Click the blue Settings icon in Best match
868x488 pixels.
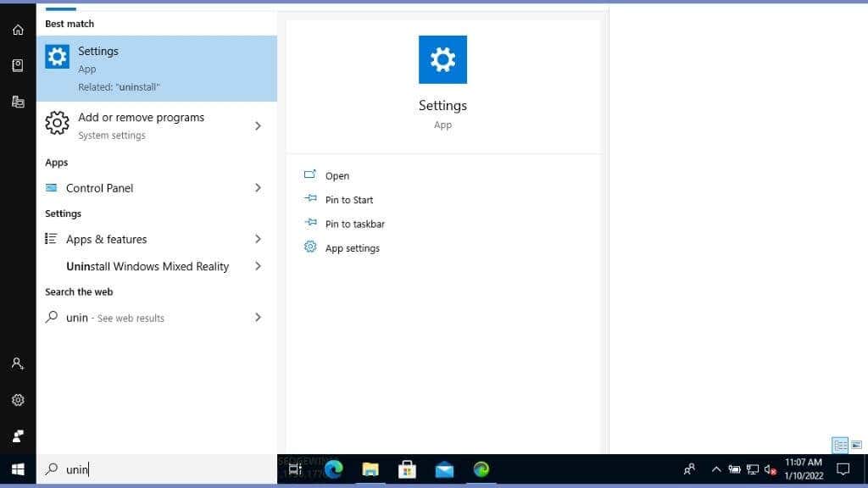tap(57, 57)
